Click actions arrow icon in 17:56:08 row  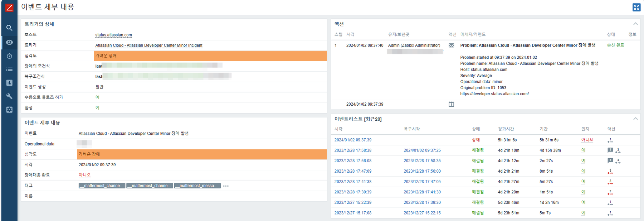point(618,161)
